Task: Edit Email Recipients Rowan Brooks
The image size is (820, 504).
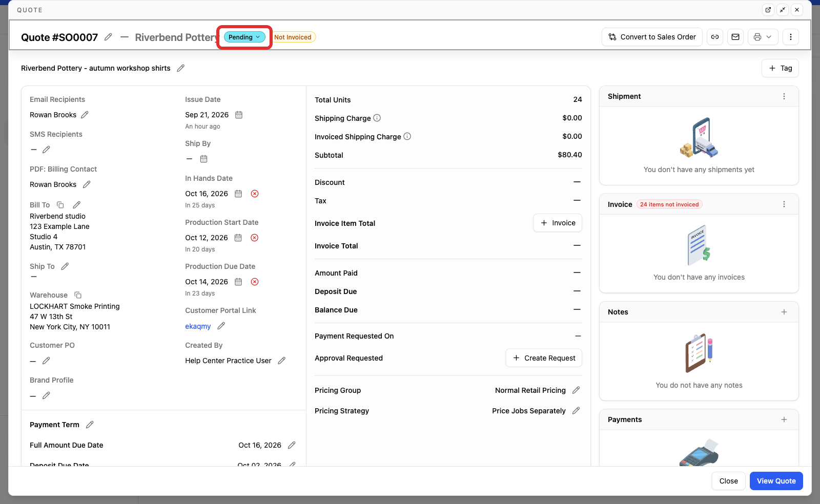Action: [85, 115]
